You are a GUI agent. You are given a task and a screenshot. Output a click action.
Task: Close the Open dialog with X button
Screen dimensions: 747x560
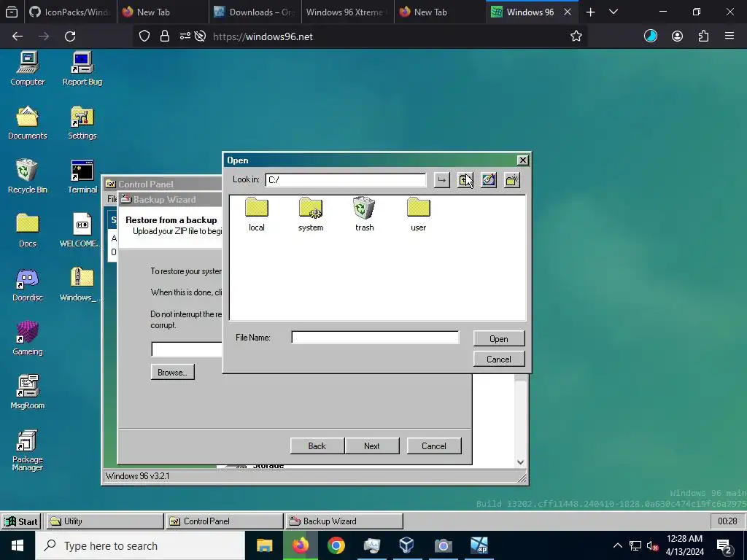[x=522, y=160]
